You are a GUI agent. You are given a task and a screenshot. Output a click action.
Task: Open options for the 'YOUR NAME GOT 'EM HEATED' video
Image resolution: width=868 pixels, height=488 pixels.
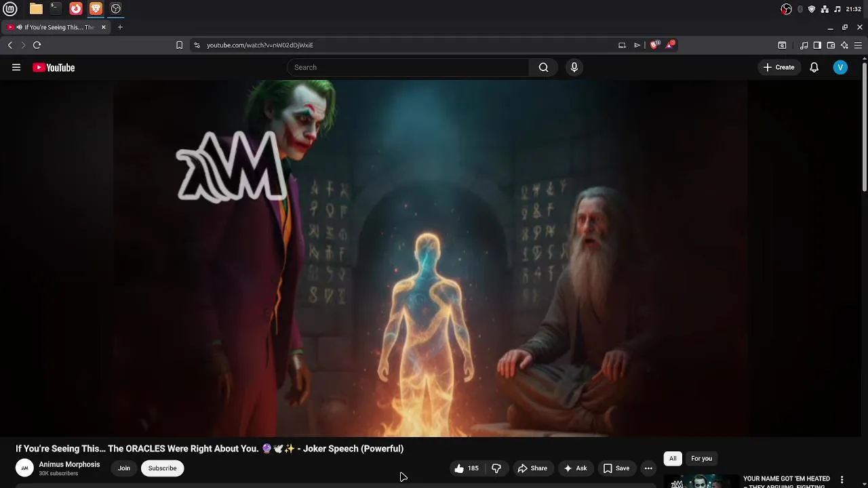pos(842,480)
